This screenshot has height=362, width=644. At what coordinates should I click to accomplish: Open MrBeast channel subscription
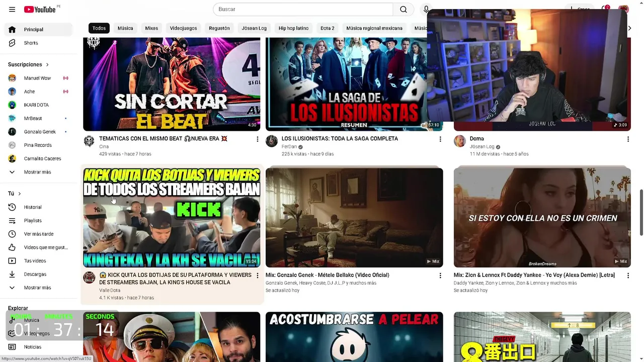(38, 119)
